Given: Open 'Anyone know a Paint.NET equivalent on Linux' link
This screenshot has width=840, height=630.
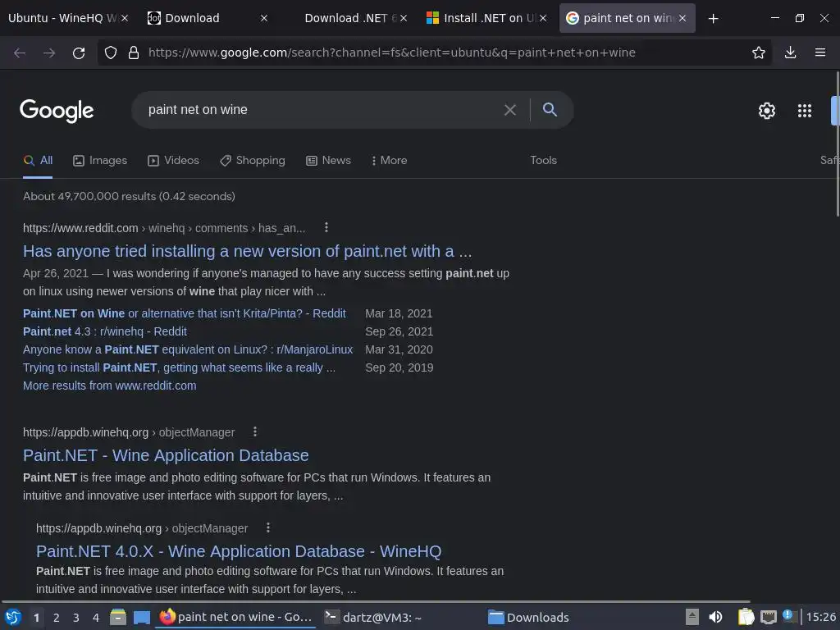Looking at the screenshot, I should click(188, 349).
